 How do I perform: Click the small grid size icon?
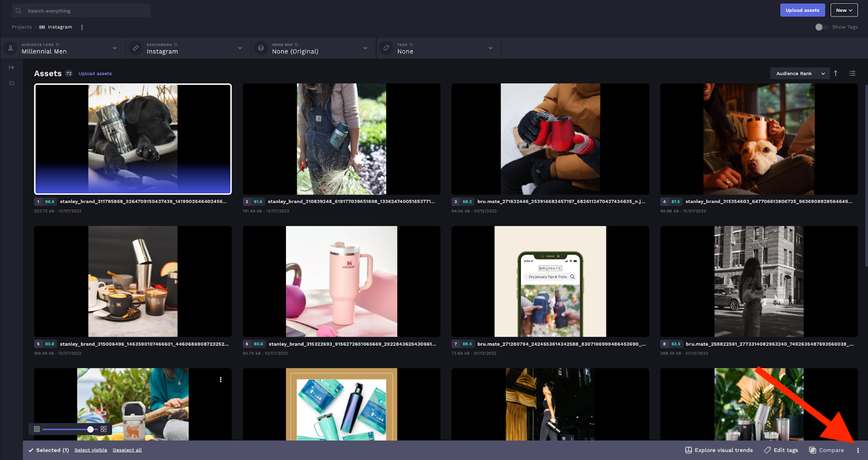[x=37, y=429]
